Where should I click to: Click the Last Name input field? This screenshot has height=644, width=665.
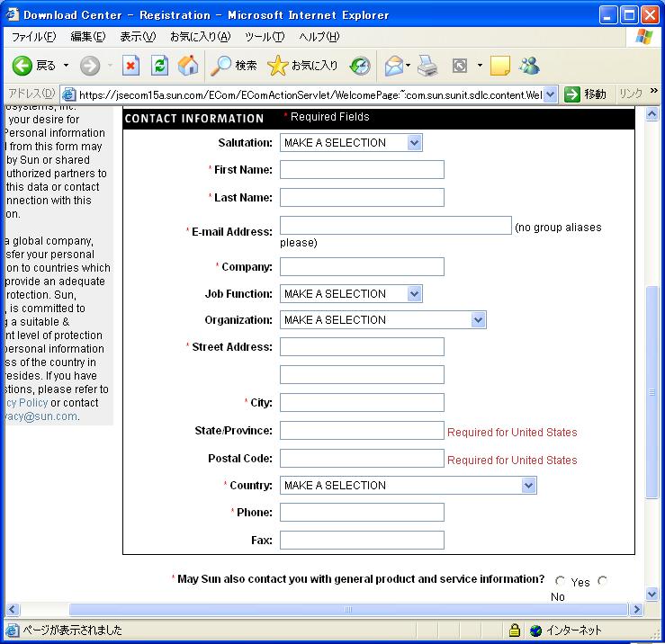pyautogui.click(x=362, y=198)
